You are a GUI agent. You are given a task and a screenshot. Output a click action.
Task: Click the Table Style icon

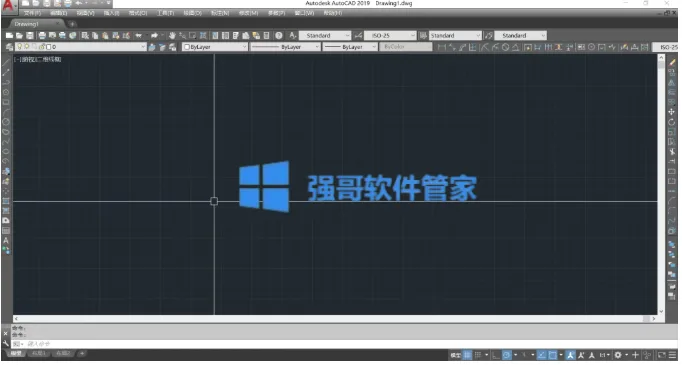pyautogui.click(x=423, y=36)
